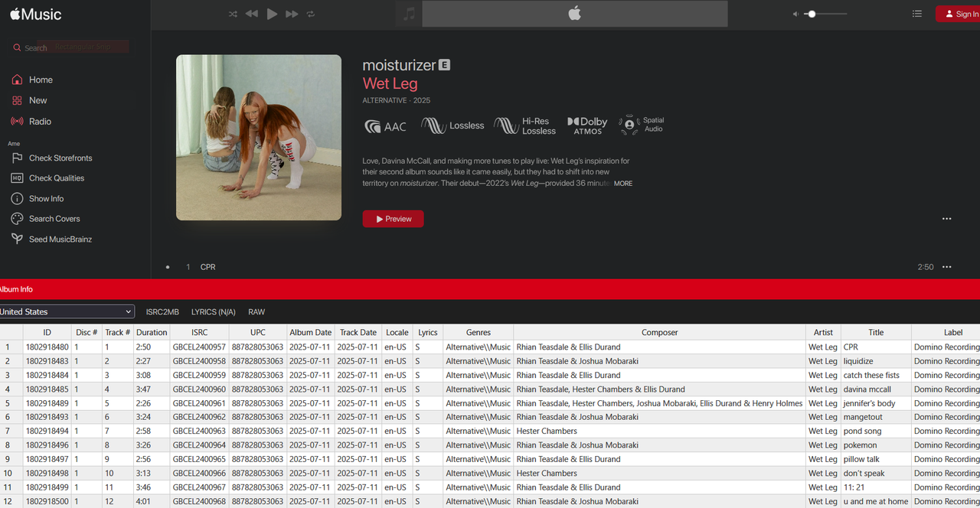980x508 pixels.
Task: Click the Lossless quality badge
Action: coord(452,125)
